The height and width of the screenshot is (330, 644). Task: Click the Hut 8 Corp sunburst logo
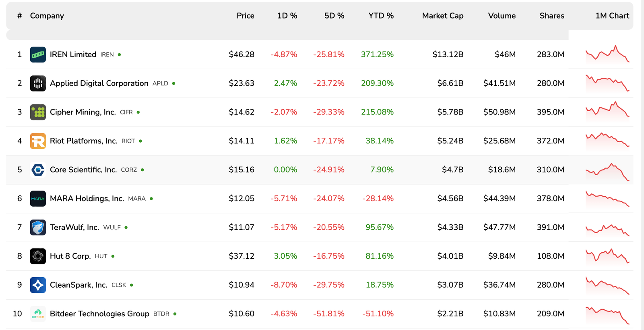coord(38,256)
